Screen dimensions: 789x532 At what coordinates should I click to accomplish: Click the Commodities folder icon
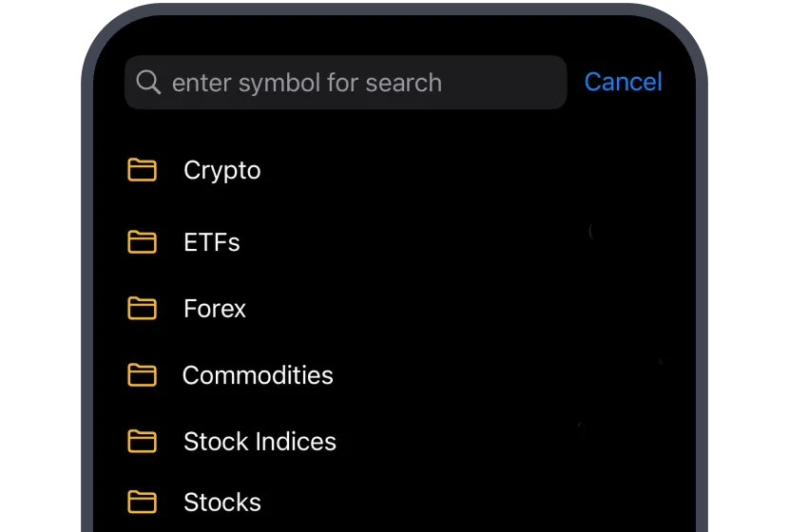click(142, 375)
